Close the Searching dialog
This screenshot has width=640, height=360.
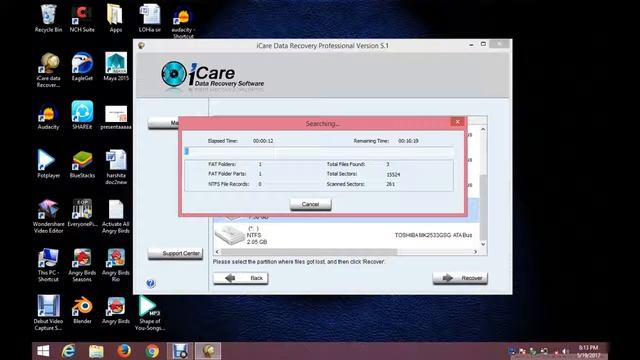click(x=458, y=122)
